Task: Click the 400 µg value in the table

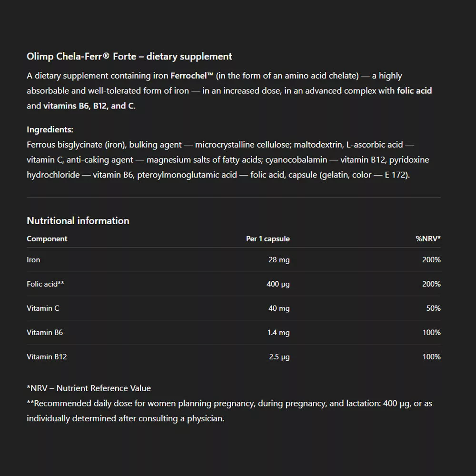Action: 278,284
